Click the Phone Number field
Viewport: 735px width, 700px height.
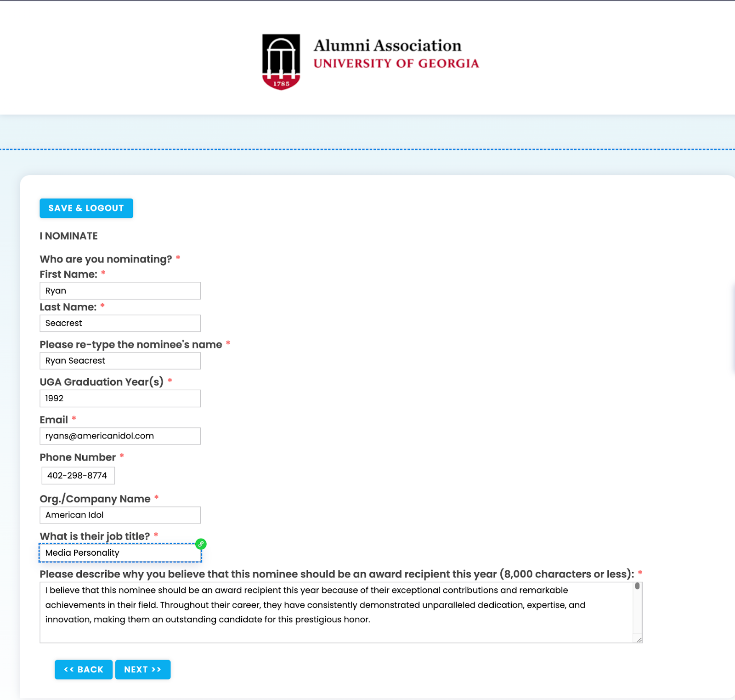point(78,476)
